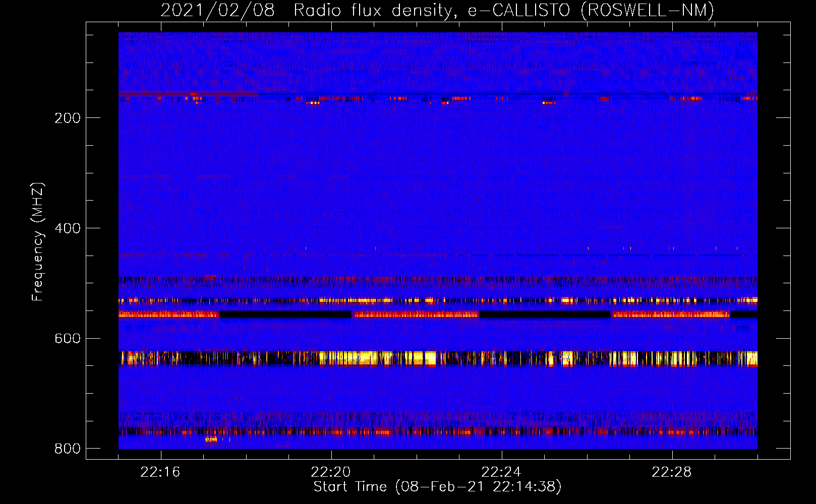Click the 800 frequency tick label
This screenshot has height=504, width=816.
68,449
